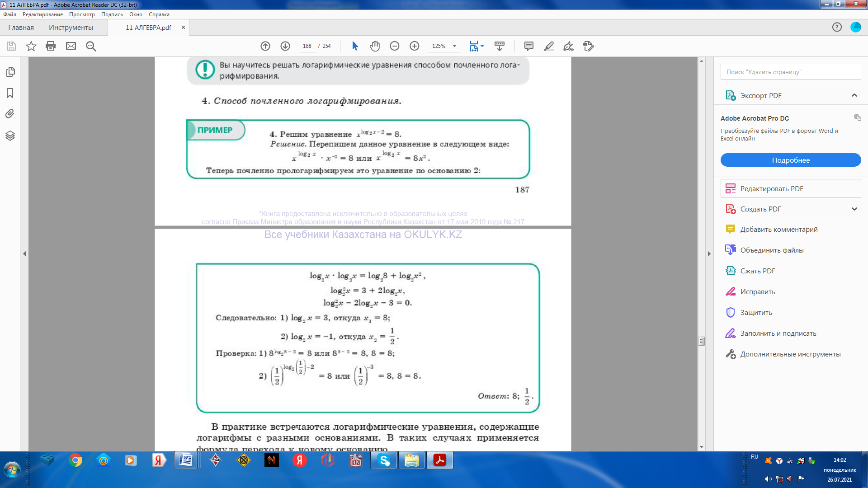Open the Просмотр menu
The image size is (868, 488).
tap(82, 14)
